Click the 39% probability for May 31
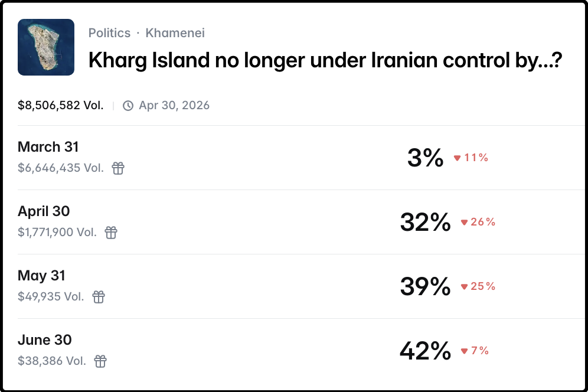588x392 pixels. [425, 286]
